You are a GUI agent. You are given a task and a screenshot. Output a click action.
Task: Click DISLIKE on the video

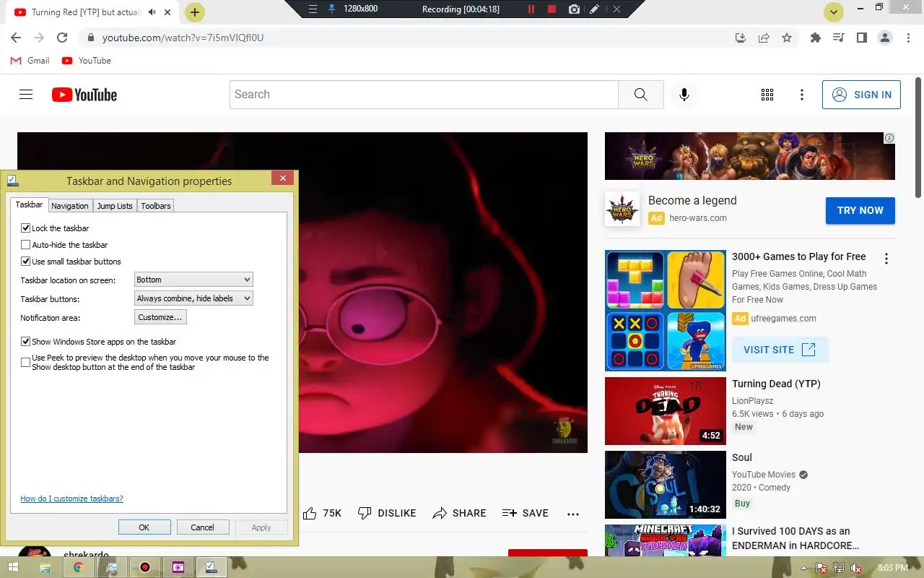point(387,513)
